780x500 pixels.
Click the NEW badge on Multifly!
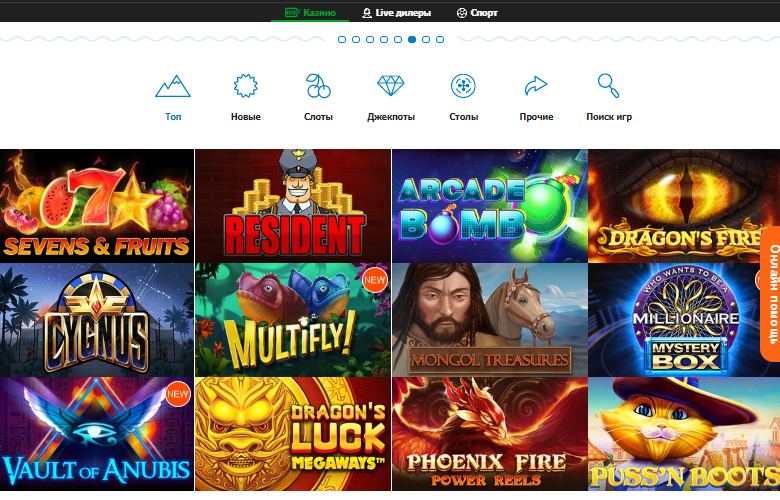pos(375,280)
